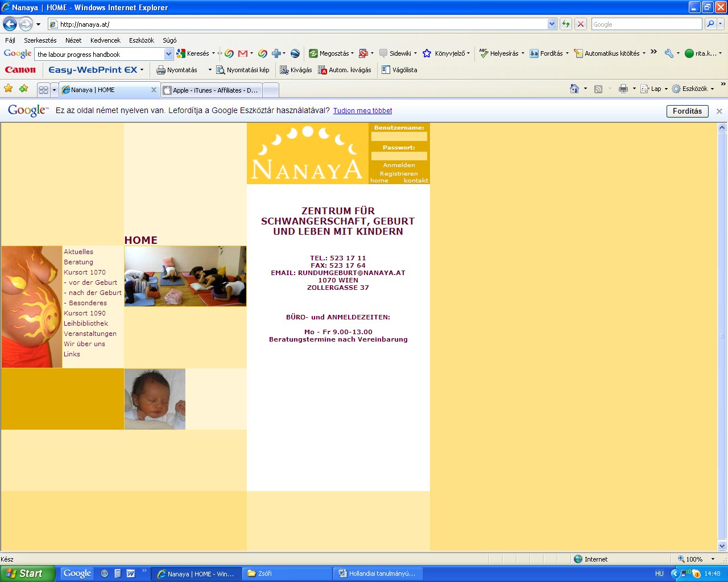Open Eszközök tools dropdown in command bar
This screenshot has height=582, width=728.
(x=693, y=89)
